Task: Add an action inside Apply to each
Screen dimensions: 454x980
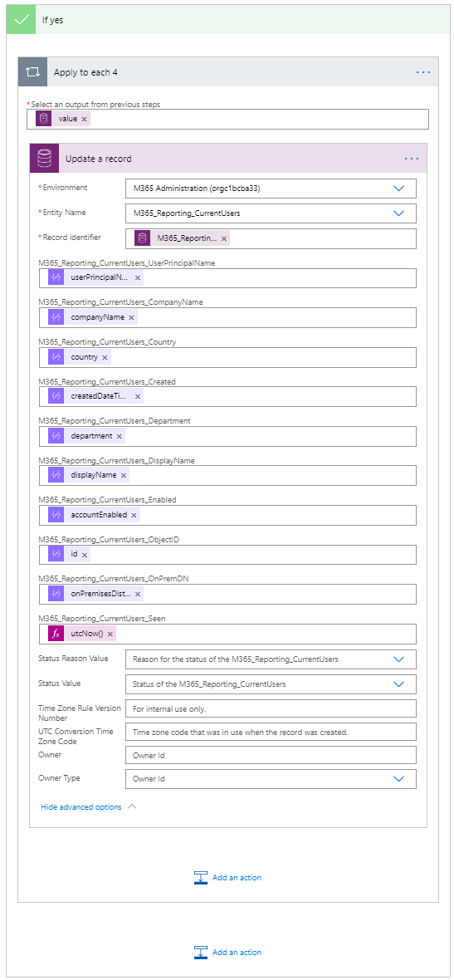Action: (x=227, y=878)
